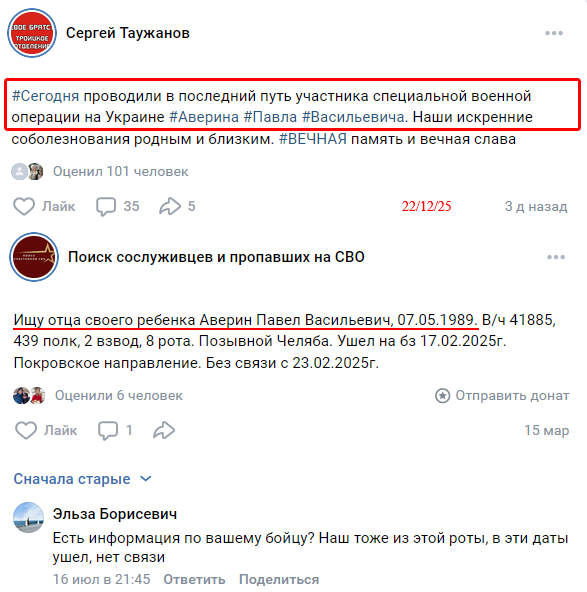Open Сергей Таужанов's profile avatar
The image size is (587, 592).
pyautogui.click(x=32, y=33)
